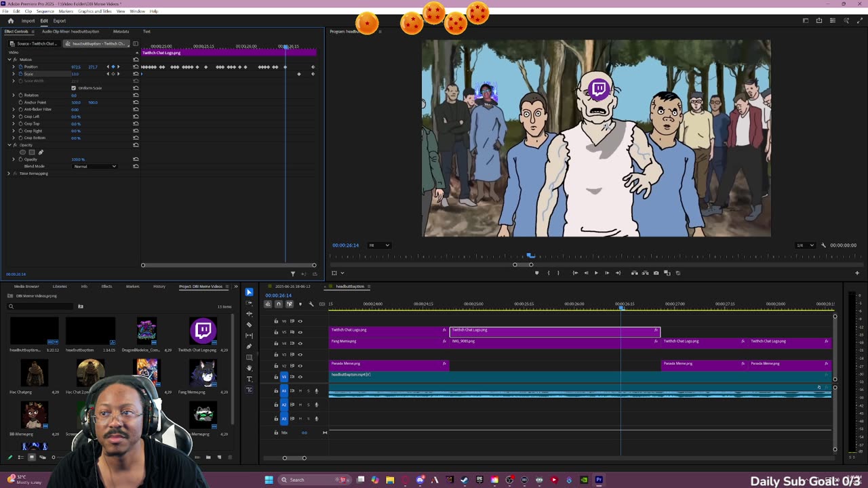Collapse the Motion effect group
This screenshot has width=868, height=488.
tap(10, 60)
